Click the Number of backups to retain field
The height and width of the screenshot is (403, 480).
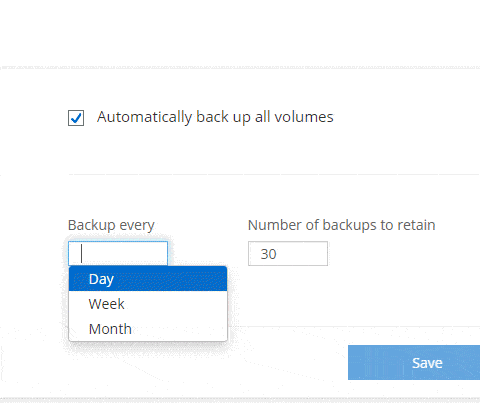pos(288,254)
